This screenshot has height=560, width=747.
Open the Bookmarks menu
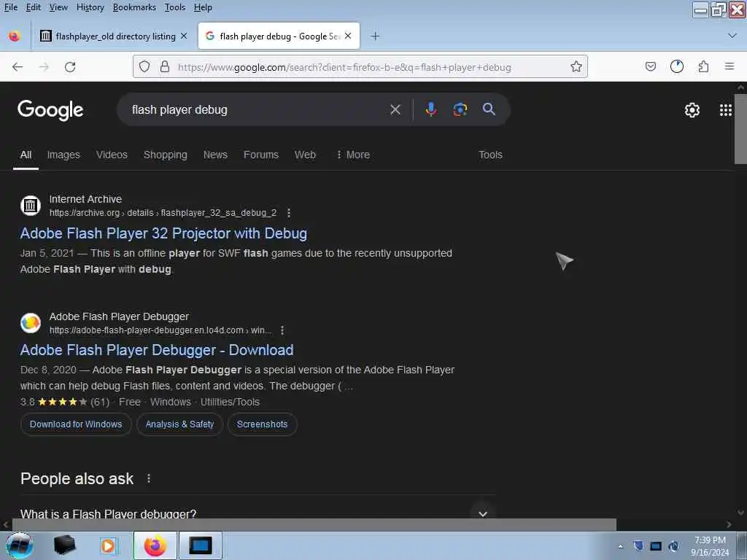(134, 7)
